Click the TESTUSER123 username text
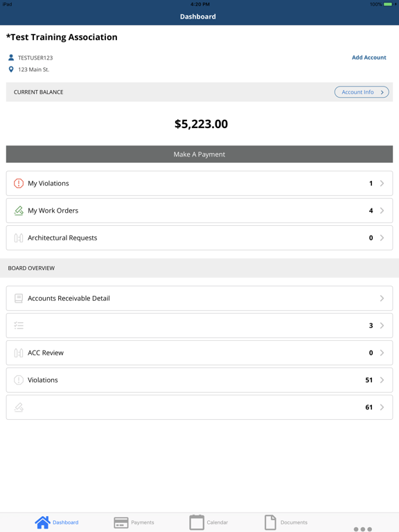Screen dimensions: 399x532 (35, 57)
